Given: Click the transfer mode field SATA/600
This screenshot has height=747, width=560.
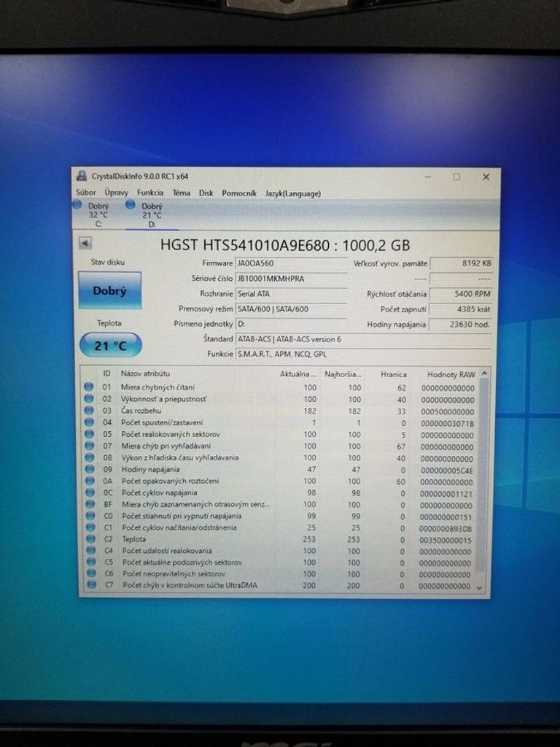Looking at the screenshot, I should [292, 309].
